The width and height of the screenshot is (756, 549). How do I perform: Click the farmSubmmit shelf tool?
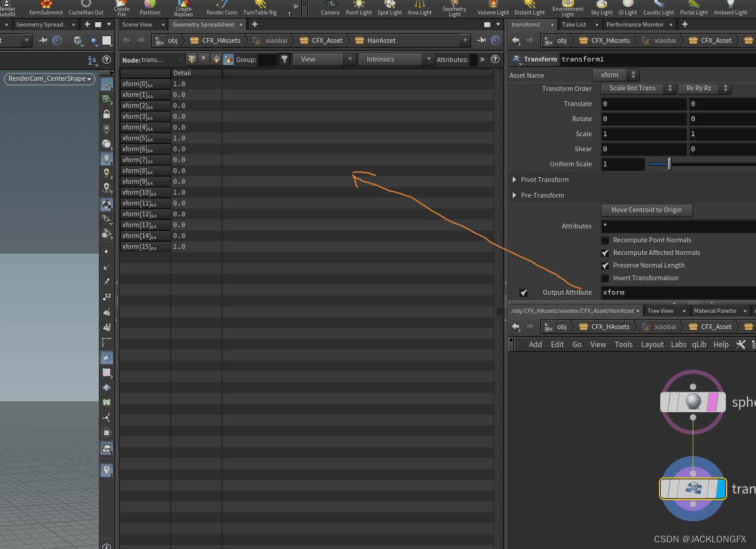(46, 8)
